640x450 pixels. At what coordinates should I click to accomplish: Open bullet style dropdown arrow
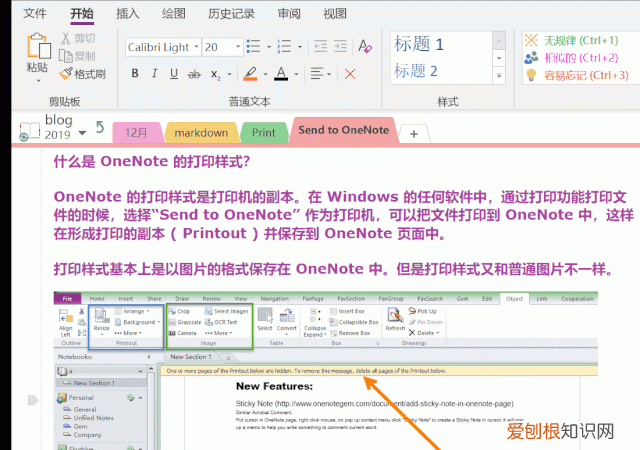(269, 47)
